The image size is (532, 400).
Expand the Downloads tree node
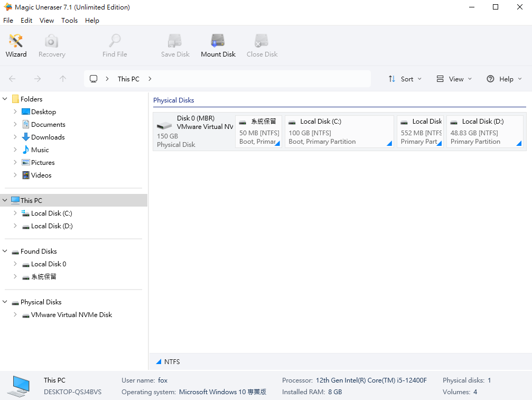point(15,137)
